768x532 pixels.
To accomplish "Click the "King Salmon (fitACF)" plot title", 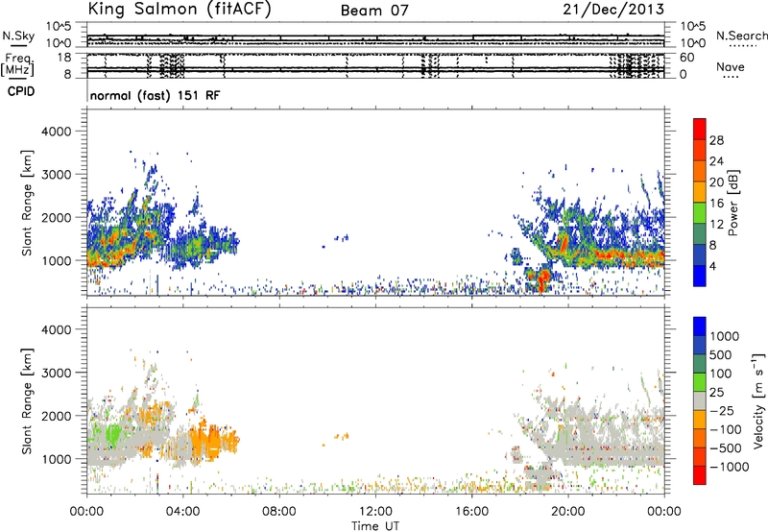I will [x=180, y=9].
